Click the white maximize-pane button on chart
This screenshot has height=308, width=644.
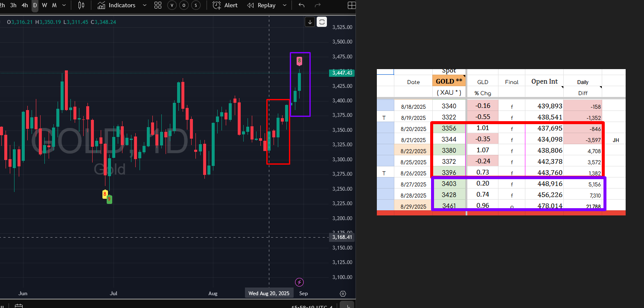[322, 22]
